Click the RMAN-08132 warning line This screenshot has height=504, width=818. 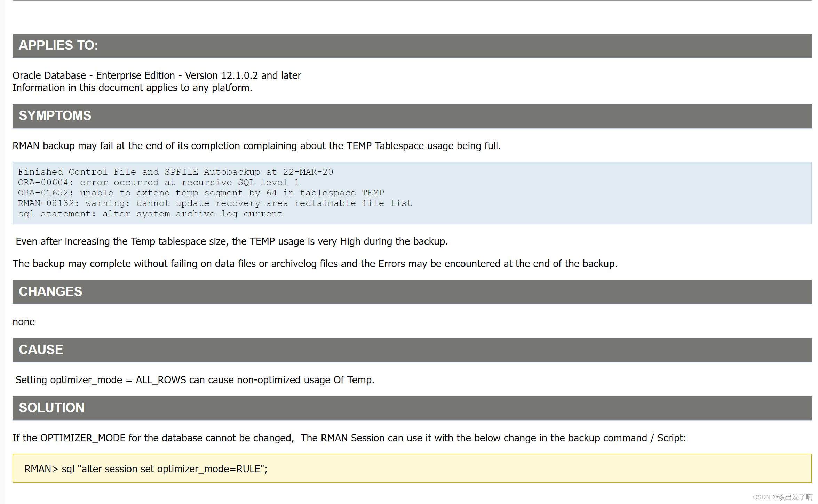[x=215, y=203]
